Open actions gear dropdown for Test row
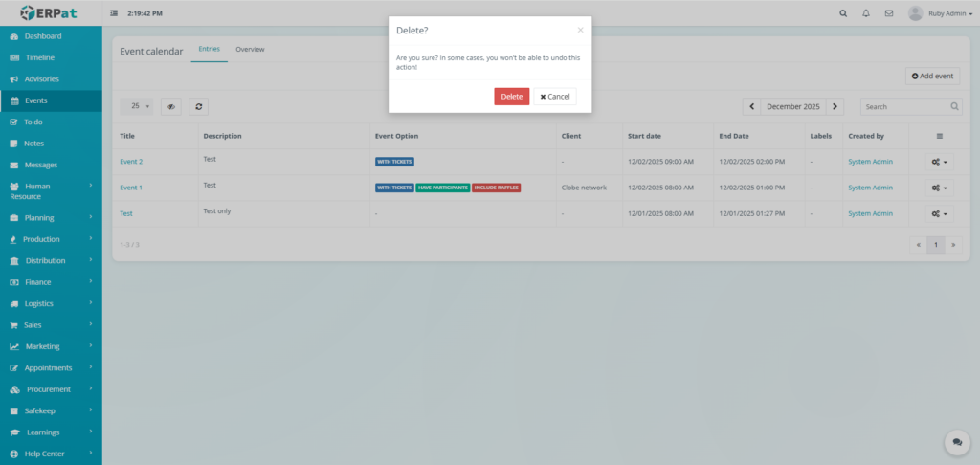Image resolution: width=980 pixels, height=465 pixels. pyautogui.click(x=940, y=213)
